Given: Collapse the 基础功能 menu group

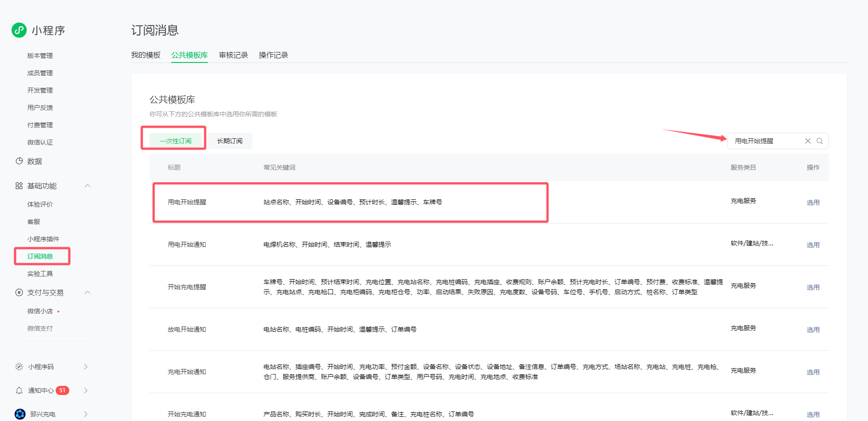Looking at the screenshot, I should (88, 186).
